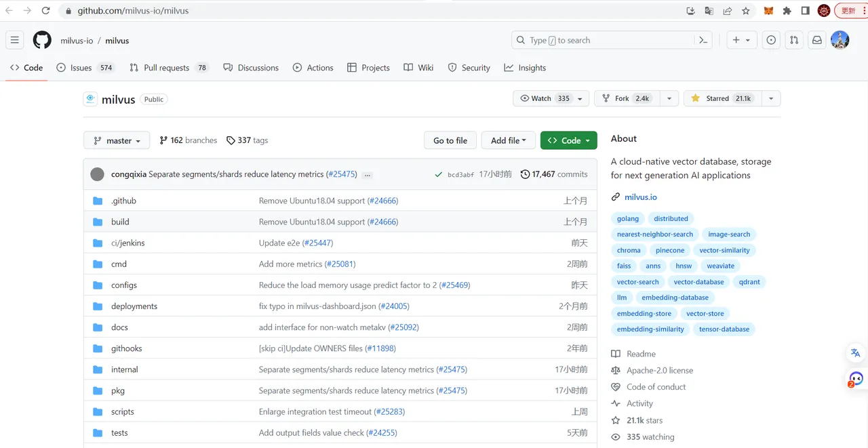Open the Wiki tab

click(418, 68)
